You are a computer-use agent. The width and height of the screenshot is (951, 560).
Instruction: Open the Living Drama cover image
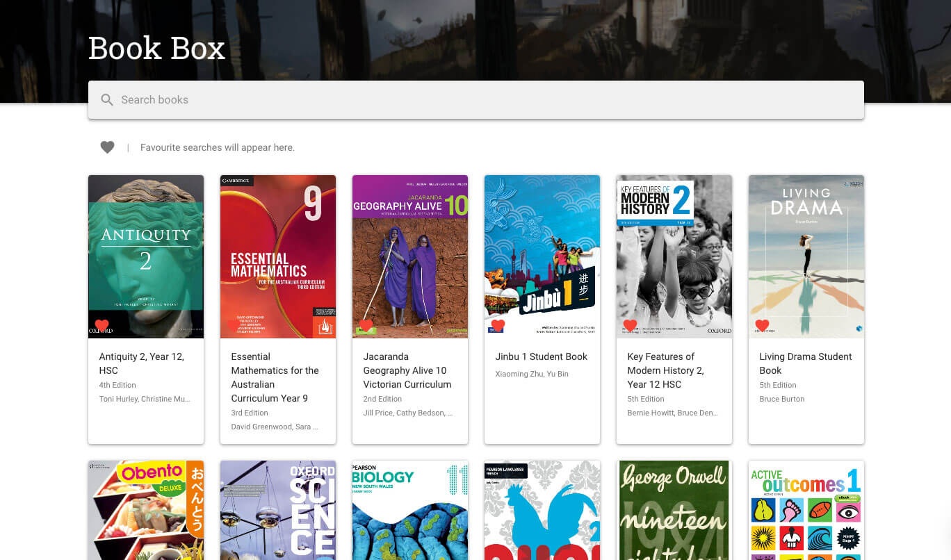[806, 250]
